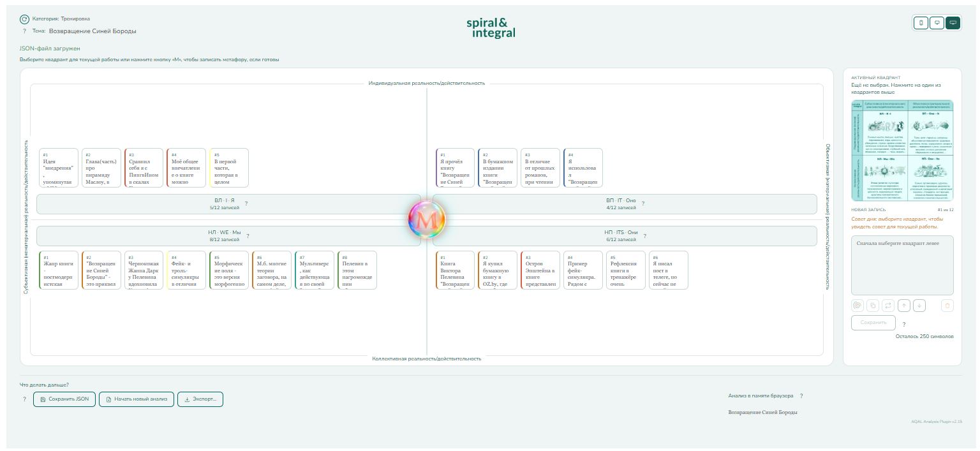
Task: Click the #1 из 12 entry counter
Action: tap(945, 209)
